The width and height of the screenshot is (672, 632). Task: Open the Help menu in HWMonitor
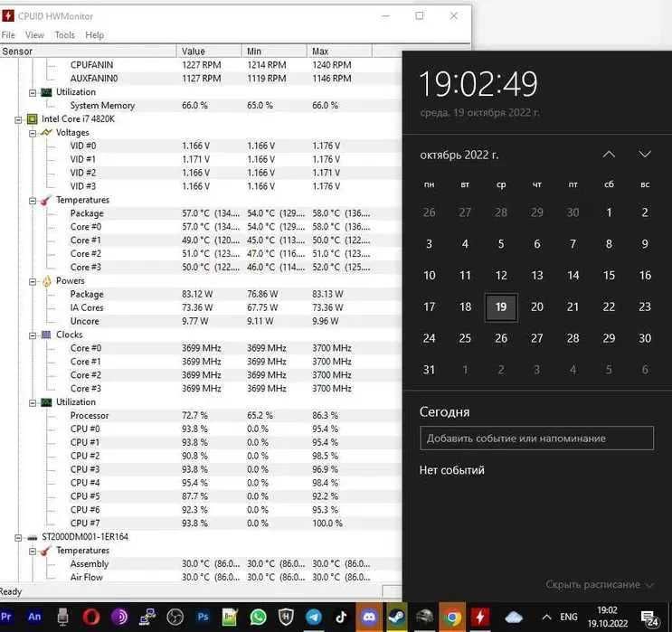click(94, 35)
